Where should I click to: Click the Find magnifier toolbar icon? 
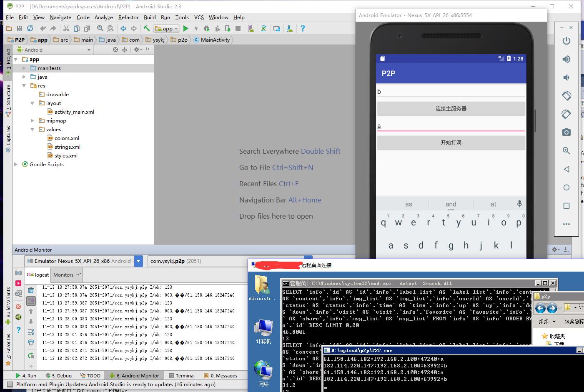pos(100,28)
